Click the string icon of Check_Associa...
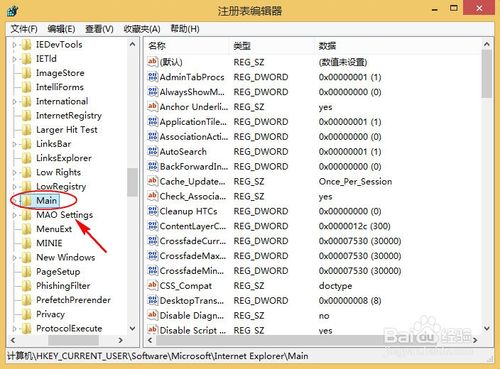The image size is (500, 369). (x=152, y=196)
